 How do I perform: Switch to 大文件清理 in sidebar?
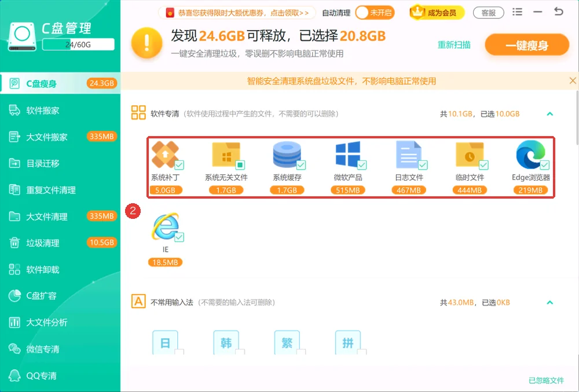coord(60,217)
